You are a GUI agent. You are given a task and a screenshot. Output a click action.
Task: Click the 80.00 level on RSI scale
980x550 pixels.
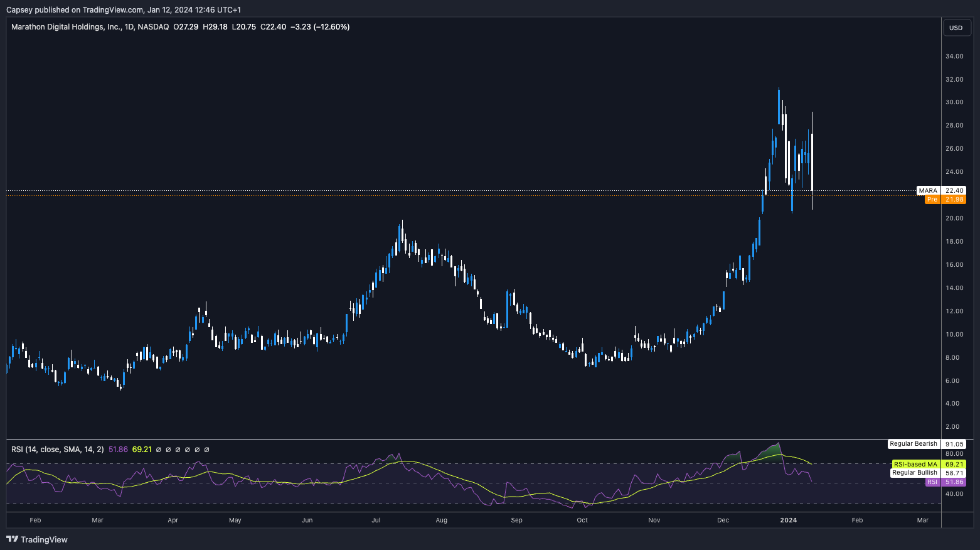[954, 454]
